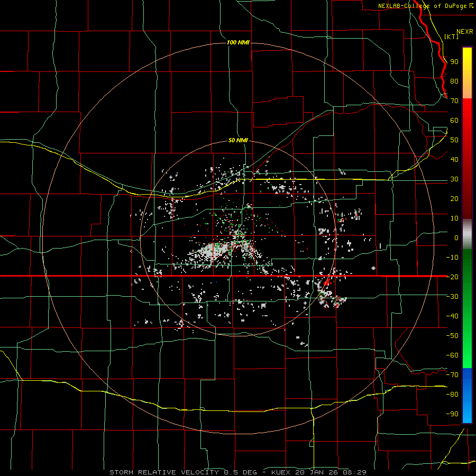Click the 20 value on velocity scale
This screenshot has width=476, height=476.
tap(454, 198)
